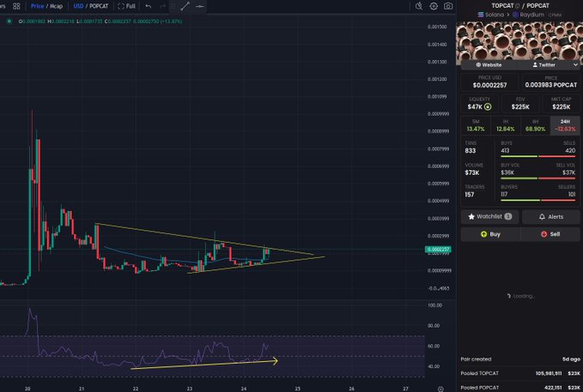Click the Pair created row
Image resolution: width=583 pixels, height=392 pixels.
pos(520,359)
